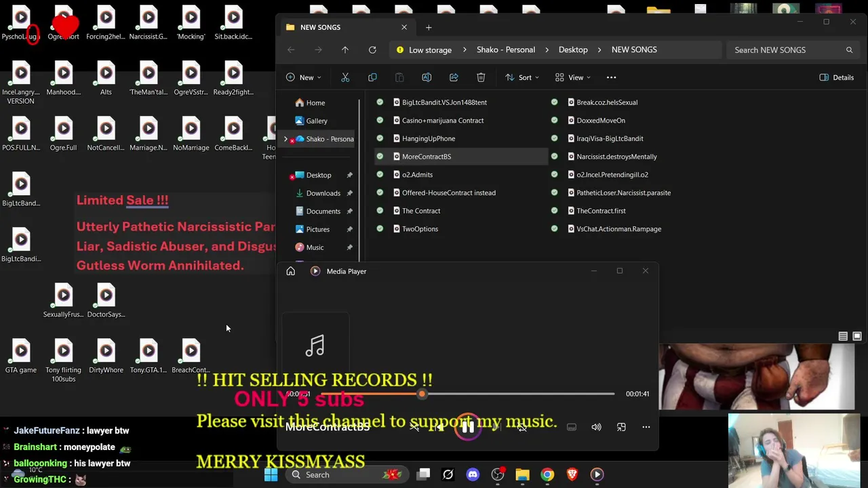Open the Sort dropdown
The height and width of the screenshot is (488, 868).
(522, 77)
